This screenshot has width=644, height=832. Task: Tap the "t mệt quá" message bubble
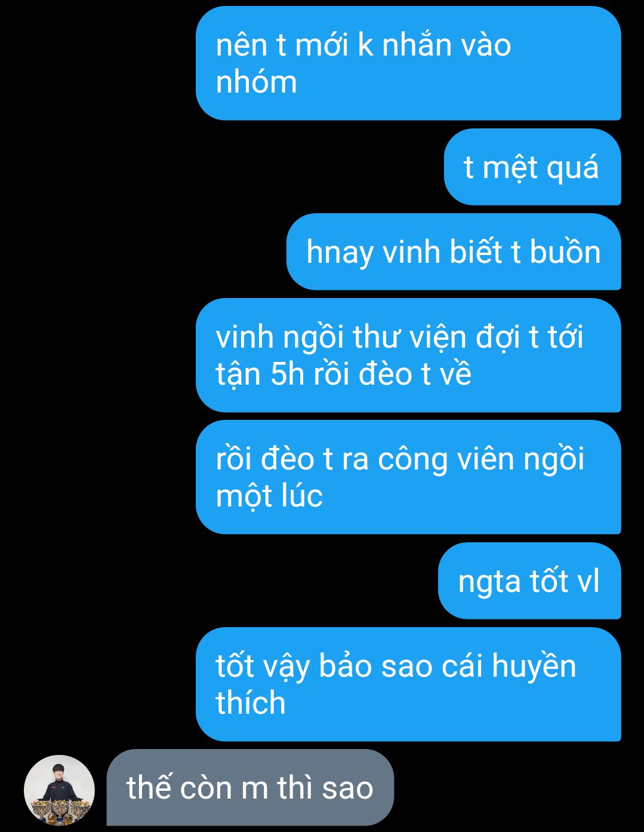[x=532, y=167]
